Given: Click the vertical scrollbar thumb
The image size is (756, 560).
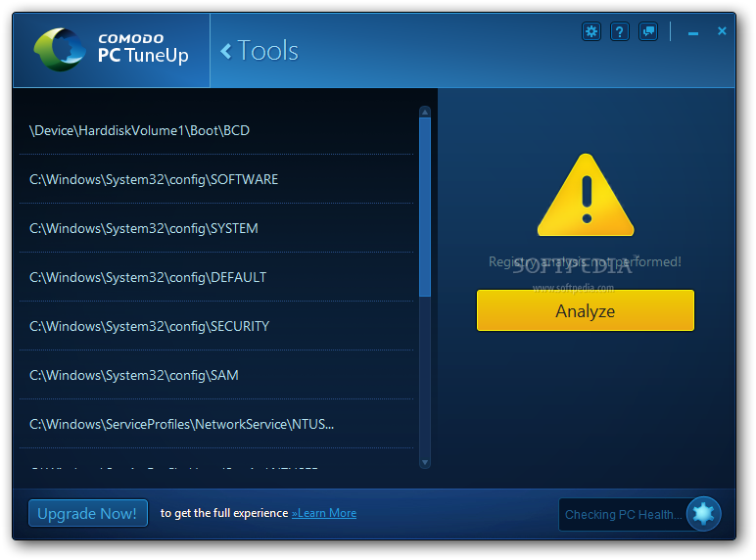Looking at the screenshot, I should click(x=425, y=208).
